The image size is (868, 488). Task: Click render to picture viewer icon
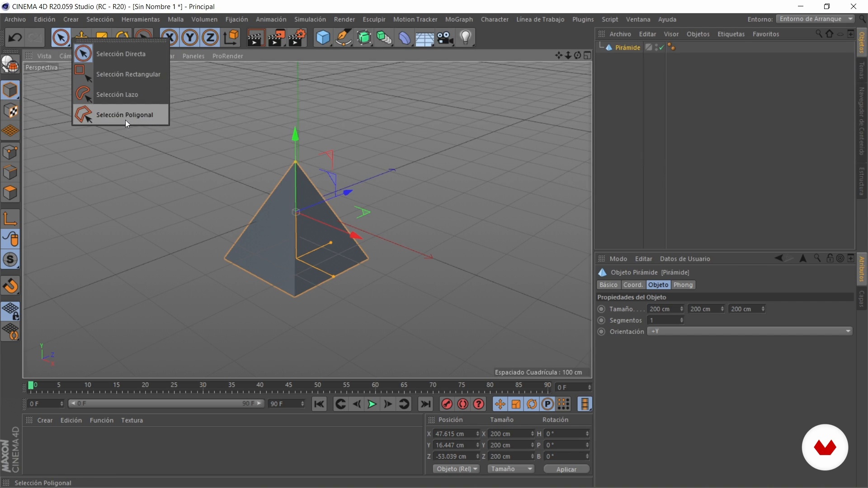pos(276,38)
